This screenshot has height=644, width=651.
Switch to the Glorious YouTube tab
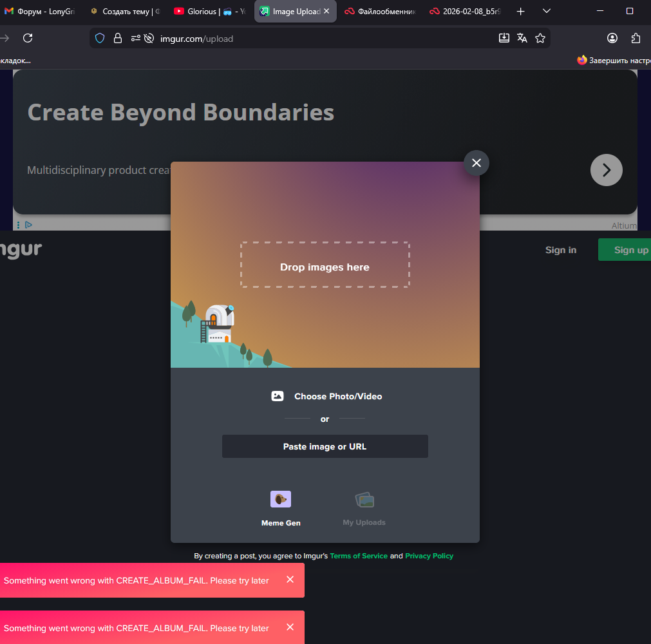click(x=209, y=11)
